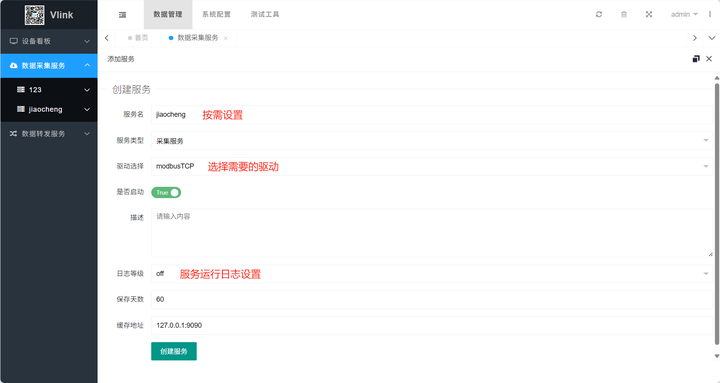720x383 pixels.
Task: Toggle the 是否启动 True switch
Action: [x=166, y=192]
